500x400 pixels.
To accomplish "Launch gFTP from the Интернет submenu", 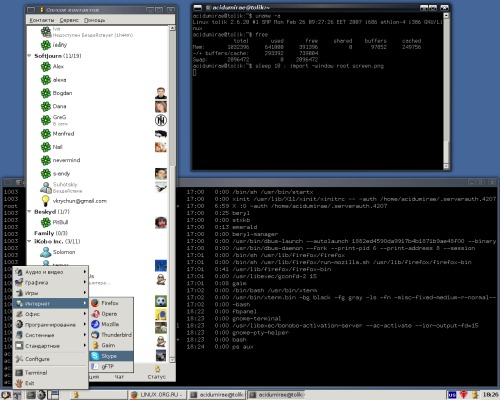I will pyautogui.click(x=111, y=366).
